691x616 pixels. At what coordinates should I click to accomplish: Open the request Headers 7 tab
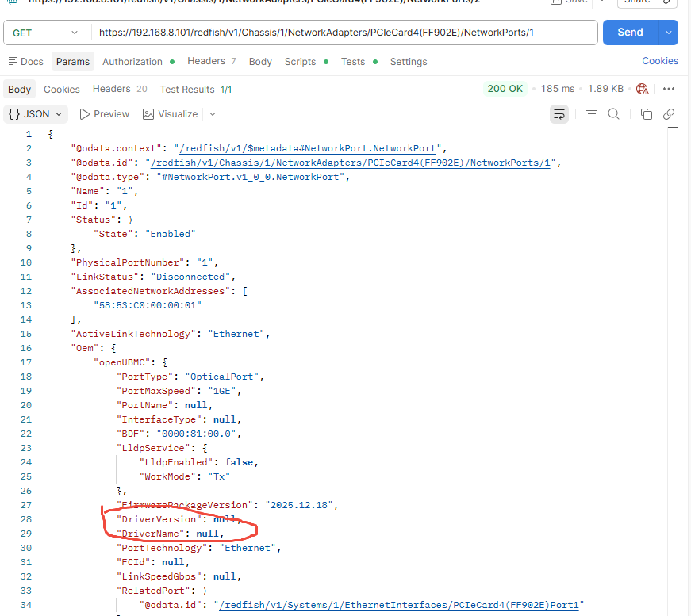(212, 61)
